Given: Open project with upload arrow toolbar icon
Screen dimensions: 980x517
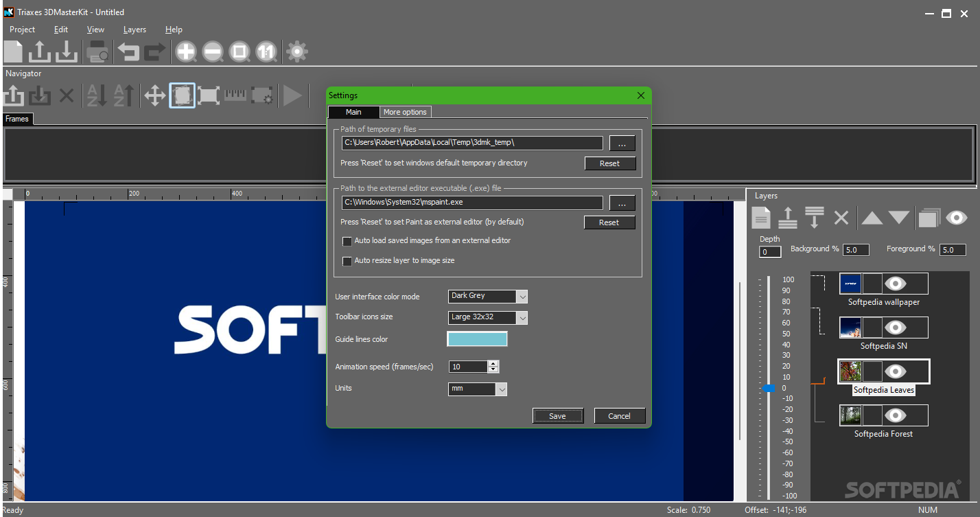Looking at the screenshot, I should [x=40, y=51].
